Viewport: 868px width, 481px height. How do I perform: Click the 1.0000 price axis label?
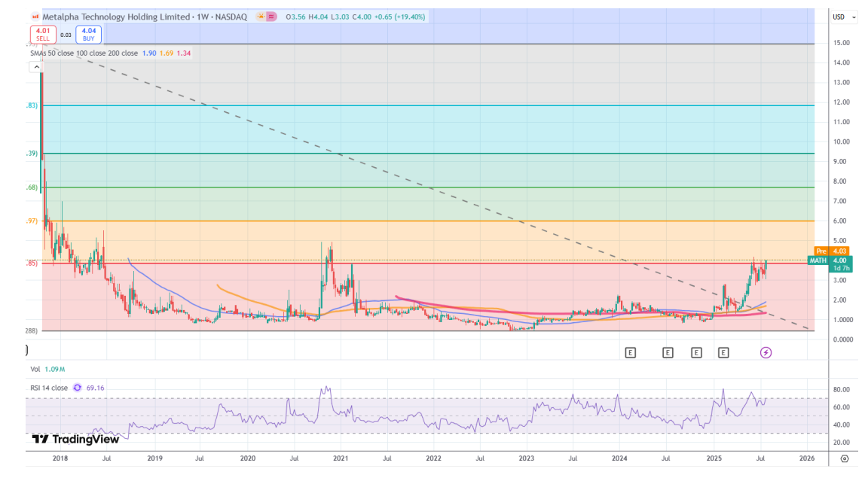(842, 320)
